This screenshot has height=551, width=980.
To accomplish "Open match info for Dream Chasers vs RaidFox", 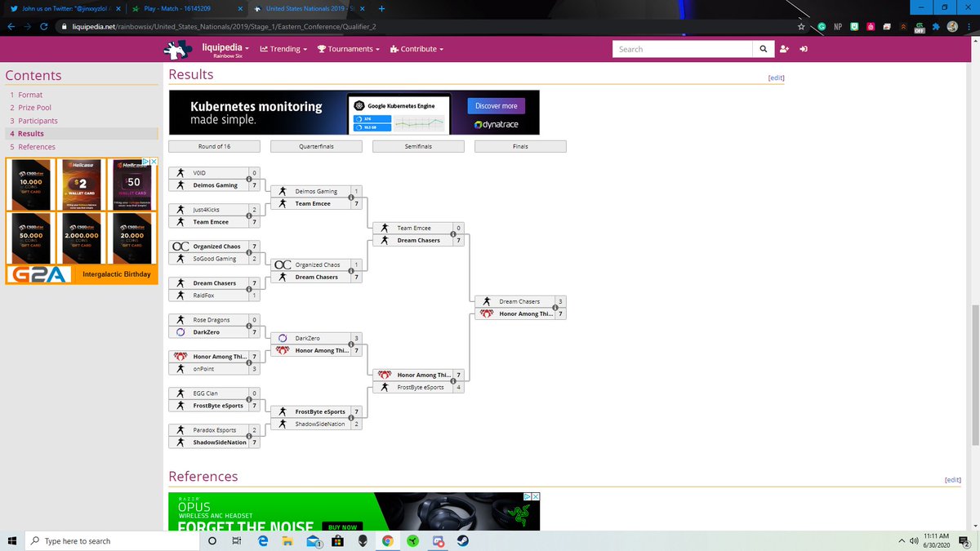I will [248, 290].
